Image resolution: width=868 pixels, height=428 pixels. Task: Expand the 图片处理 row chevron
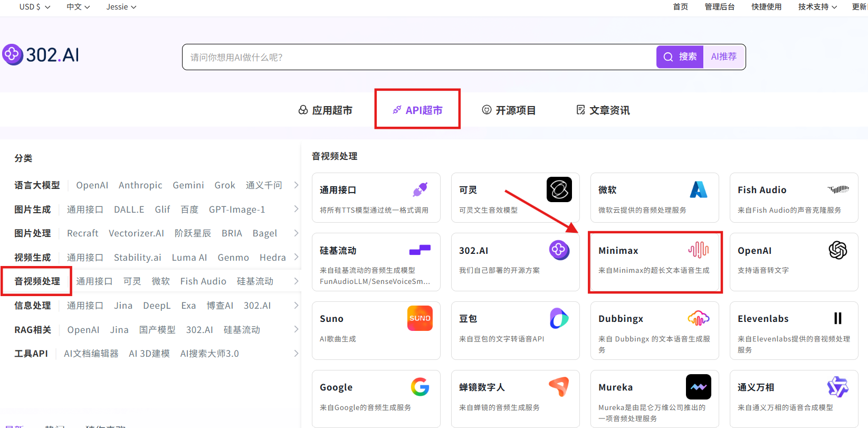296,233
